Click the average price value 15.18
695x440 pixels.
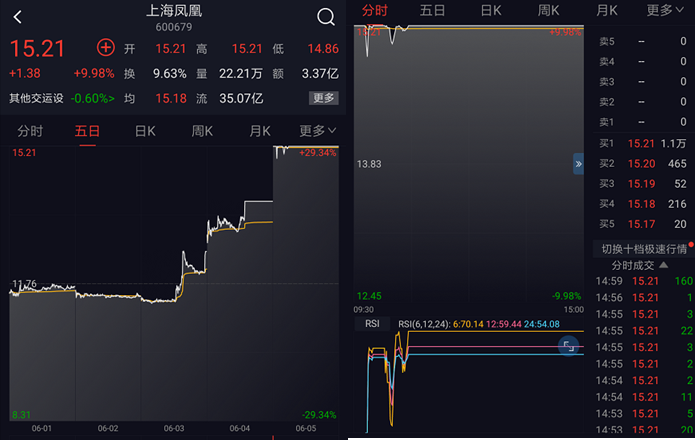171,98
